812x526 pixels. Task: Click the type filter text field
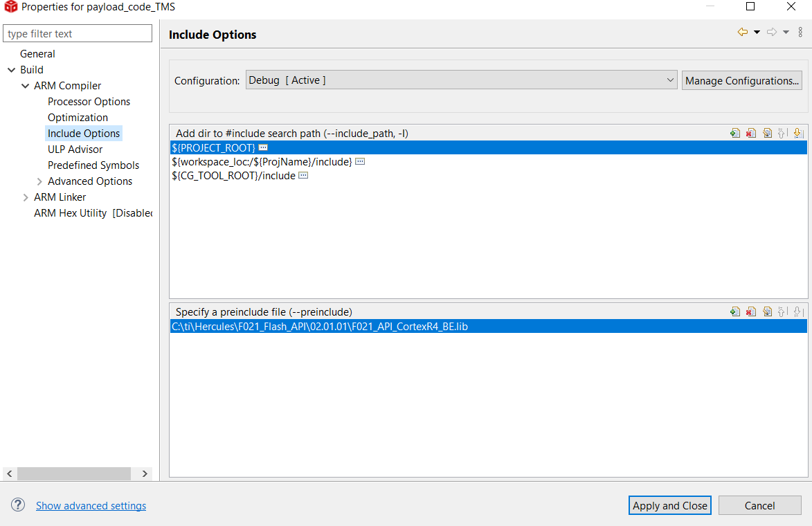(78, 34)
